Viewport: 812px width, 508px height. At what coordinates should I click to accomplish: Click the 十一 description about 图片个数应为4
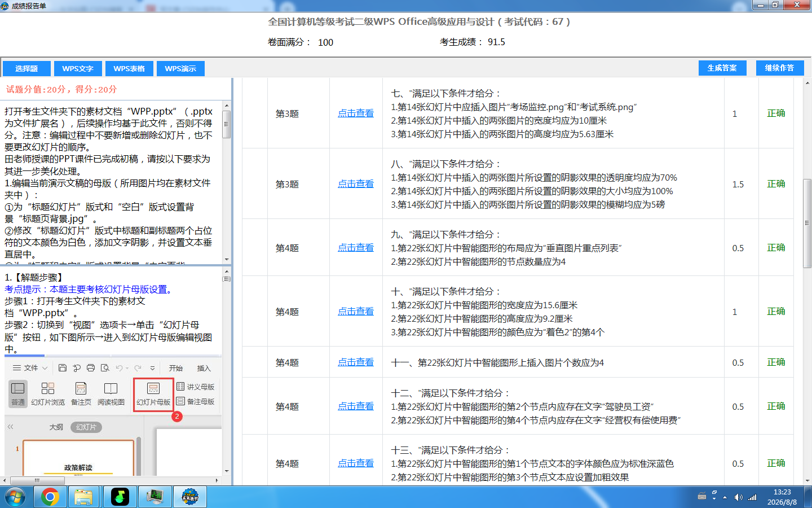tap(497, 362)
